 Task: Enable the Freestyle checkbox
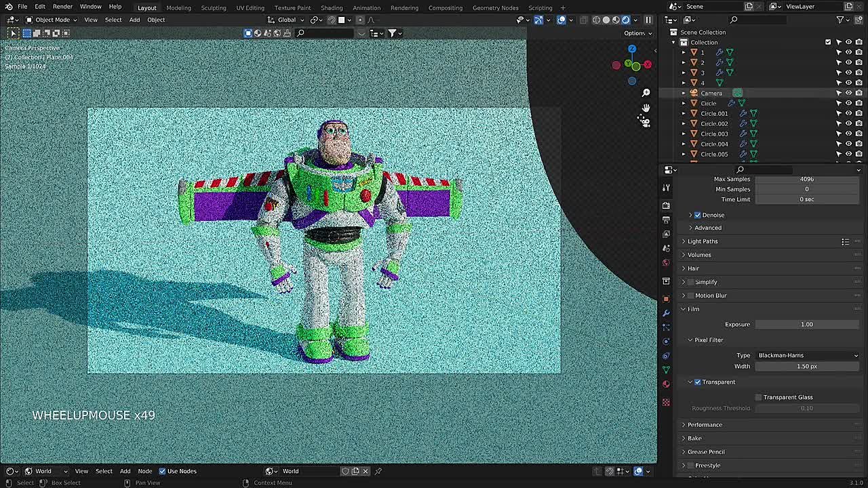(691, 466)
